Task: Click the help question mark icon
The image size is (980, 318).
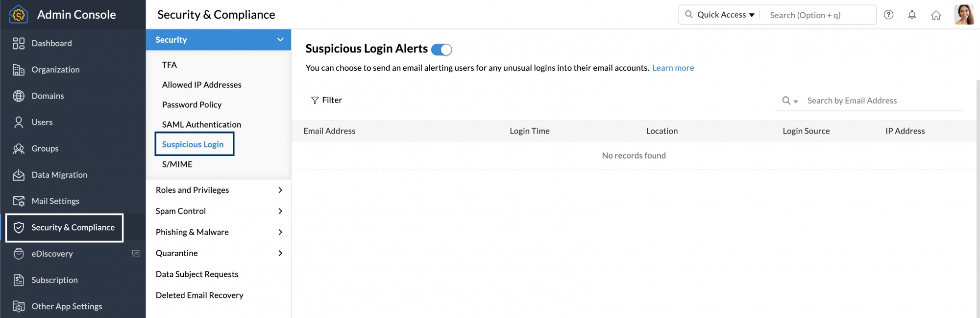Action: (x=888, y=15)
